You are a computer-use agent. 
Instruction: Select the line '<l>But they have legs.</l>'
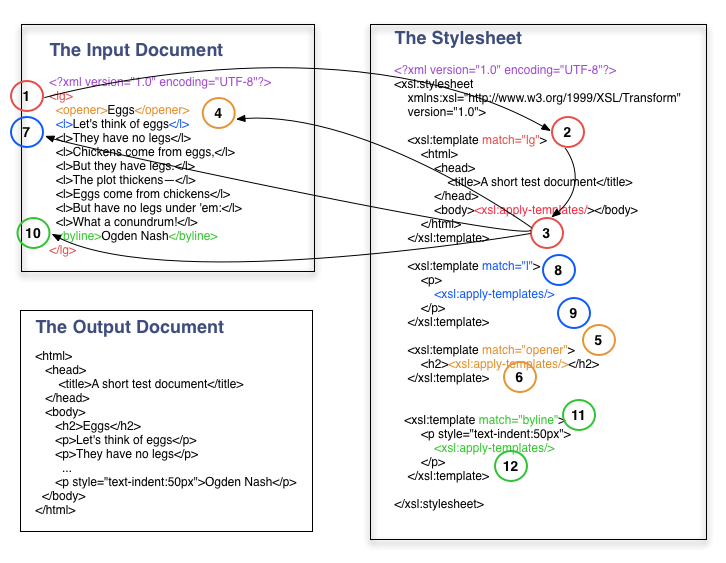pyautogui.click(x=125, y=166)
